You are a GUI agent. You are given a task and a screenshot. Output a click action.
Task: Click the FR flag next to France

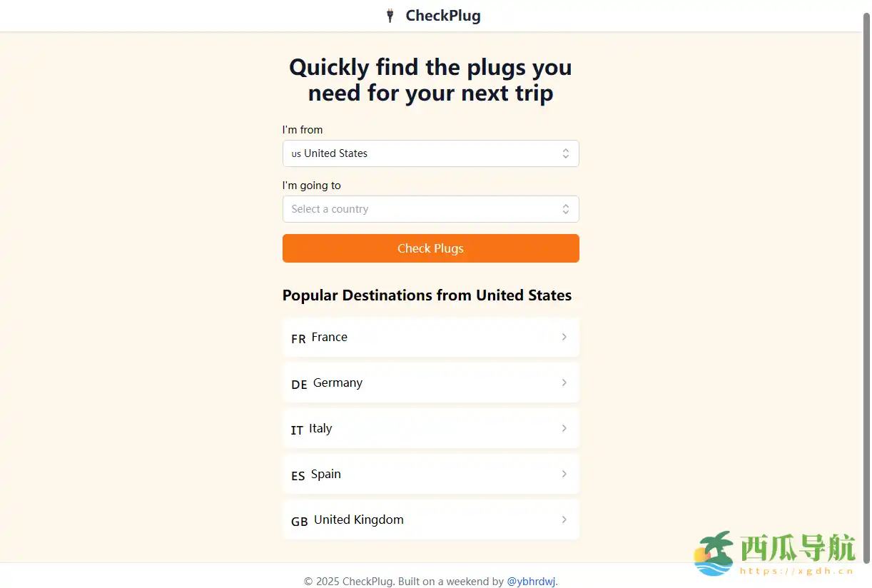[x=298, y=339]
